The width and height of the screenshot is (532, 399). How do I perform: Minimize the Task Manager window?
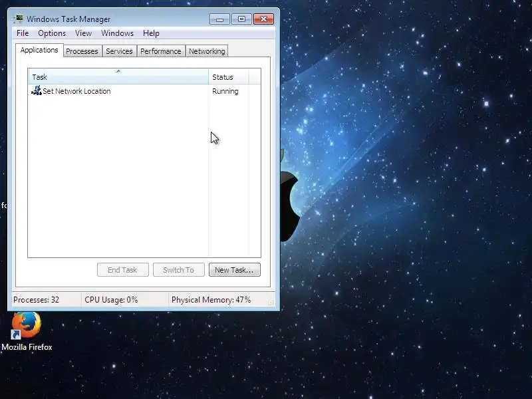(220, 19)
